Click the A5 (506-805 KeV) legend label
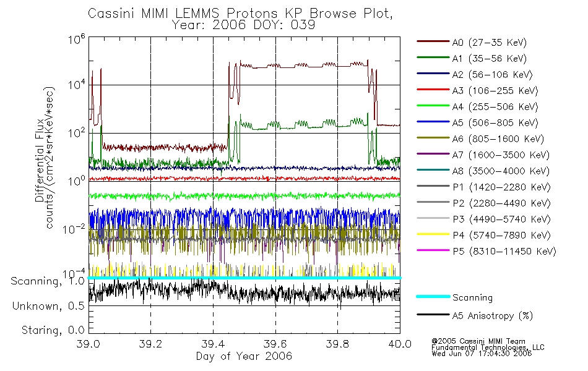 click(x=495, y=123)
